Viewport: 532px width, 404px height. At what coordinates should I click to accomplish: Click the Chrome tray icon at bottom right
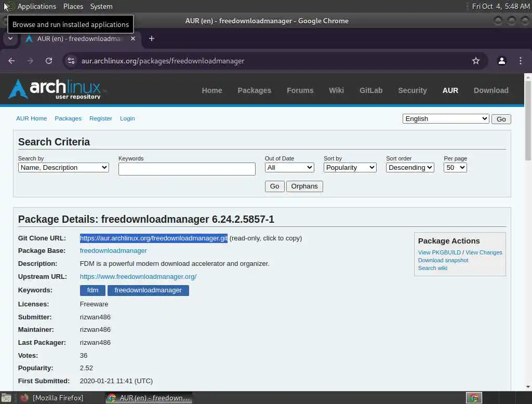coord(474,398)
